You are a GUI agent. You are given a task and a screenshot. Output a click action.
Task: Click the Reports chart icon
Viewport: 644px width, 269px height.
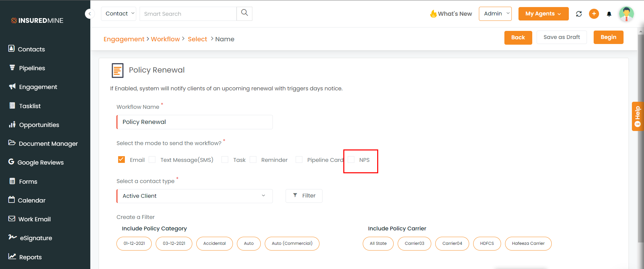[x=12, y=256]
